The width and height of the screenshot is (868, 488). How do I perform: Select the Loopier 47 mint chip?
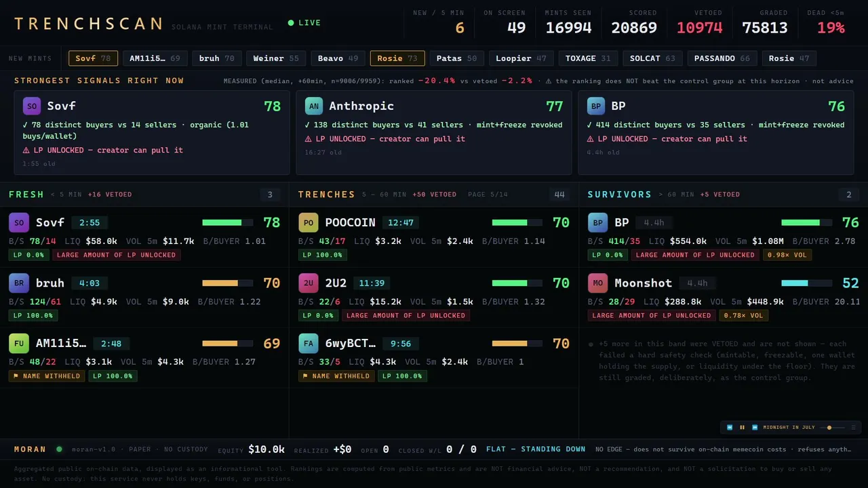pos(521,58)
